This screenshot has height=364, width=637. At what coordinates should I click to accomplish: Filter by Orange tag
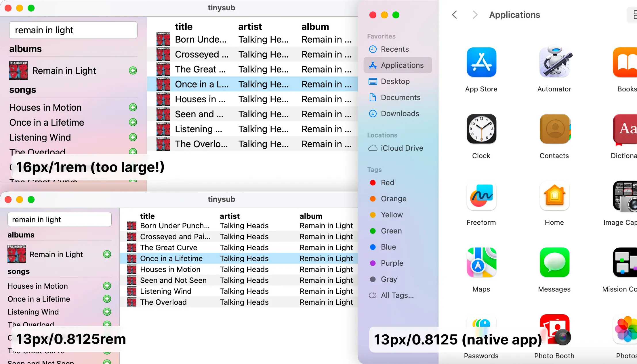[398, 199]
